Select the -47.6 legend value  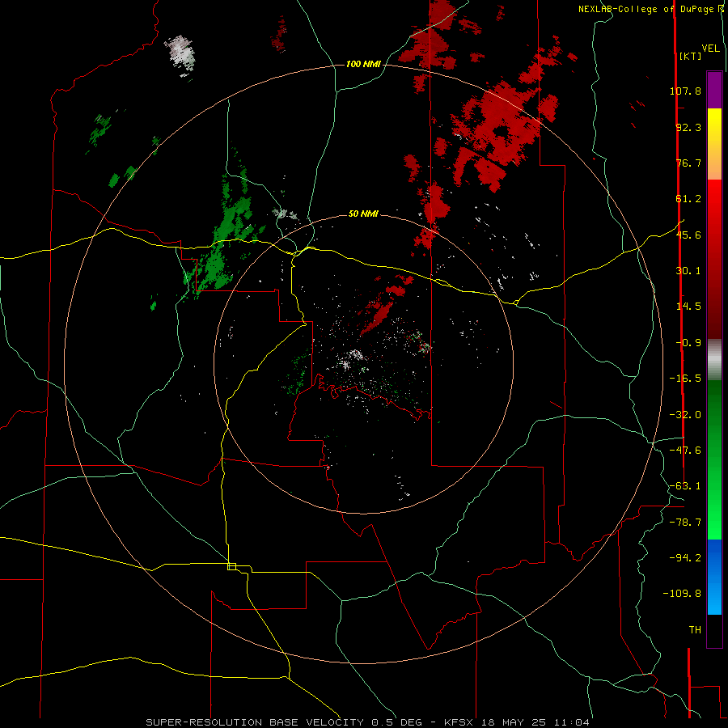pos(685,451)
